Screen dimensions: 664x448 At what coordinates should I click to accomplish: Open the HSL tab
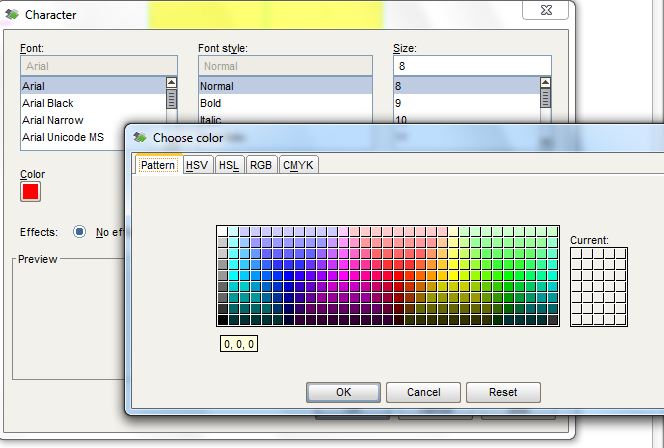(x=229, y=165)
